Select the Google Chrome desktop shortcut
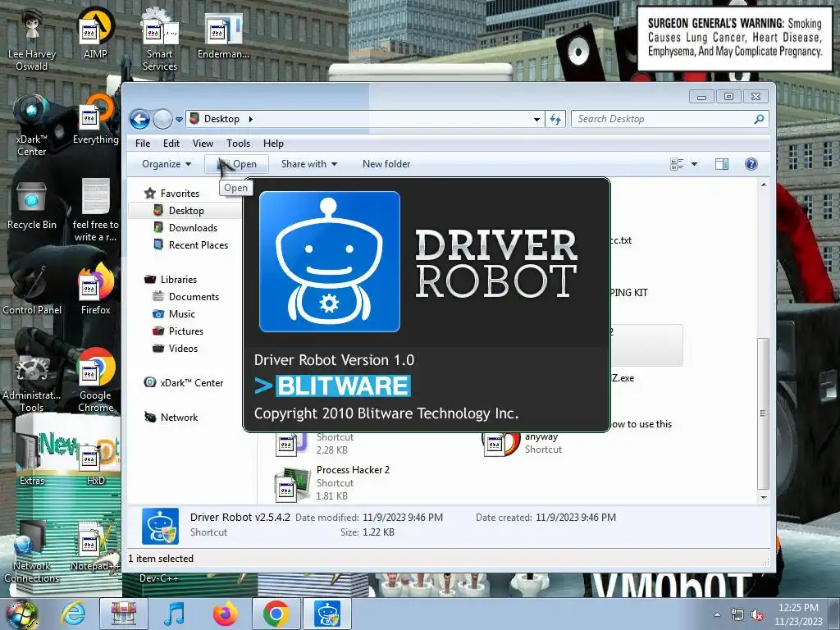 click(x=95, y=381)
